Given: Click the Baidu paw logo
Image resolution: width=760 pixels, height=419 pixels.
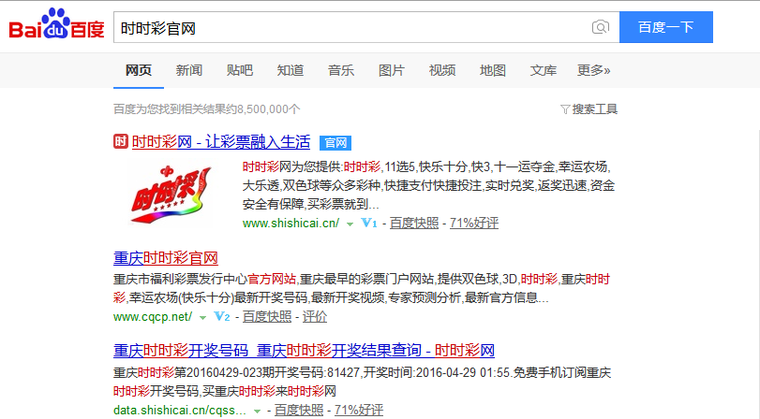Looking at the screenshot, I should point(56,23).
